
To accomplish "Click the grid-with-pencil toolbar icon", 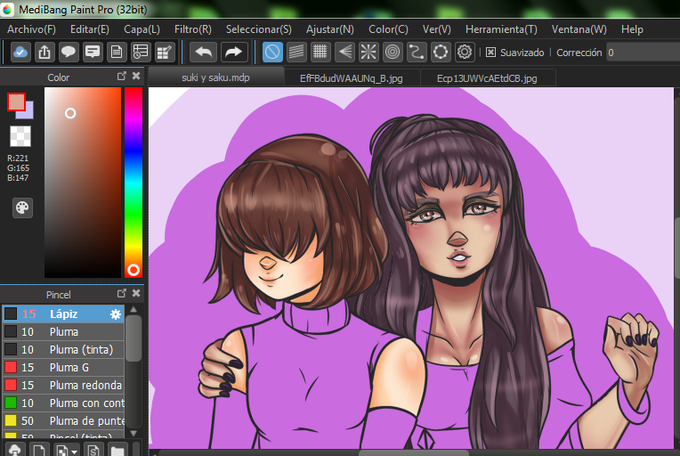I will 164,52.
